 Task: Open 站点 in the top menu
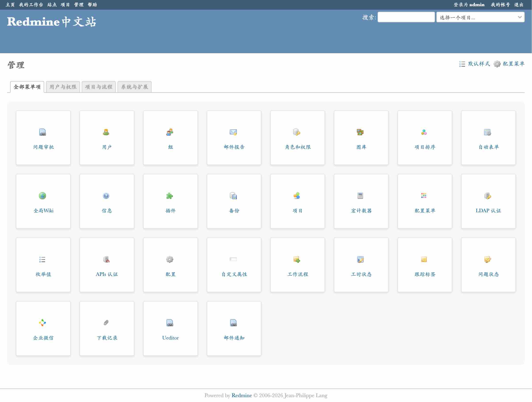tap(52, 5)
